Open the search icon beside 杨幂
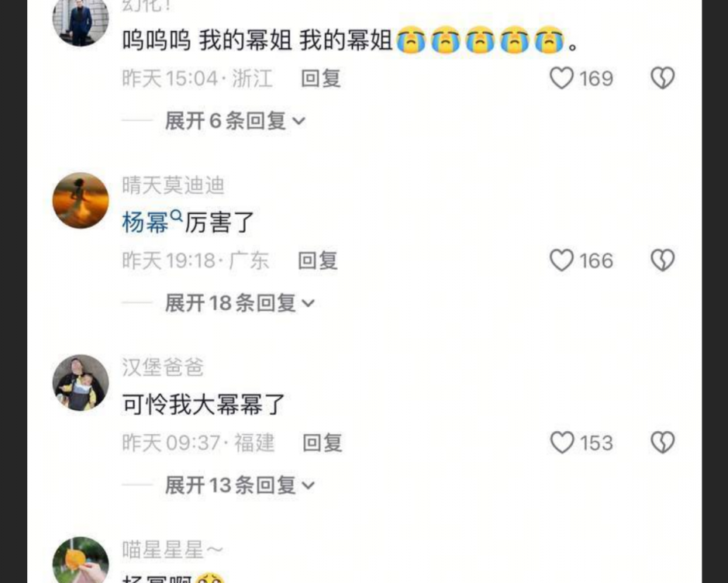Viewport: 728px width, 583px height. click(177, 216)
